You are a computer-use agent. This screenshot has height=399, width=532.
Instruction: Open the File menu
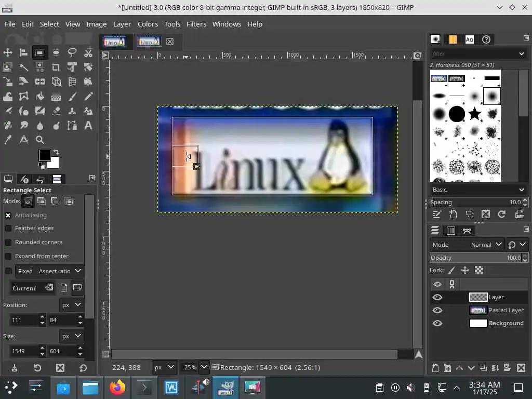[x=10, y=24]
